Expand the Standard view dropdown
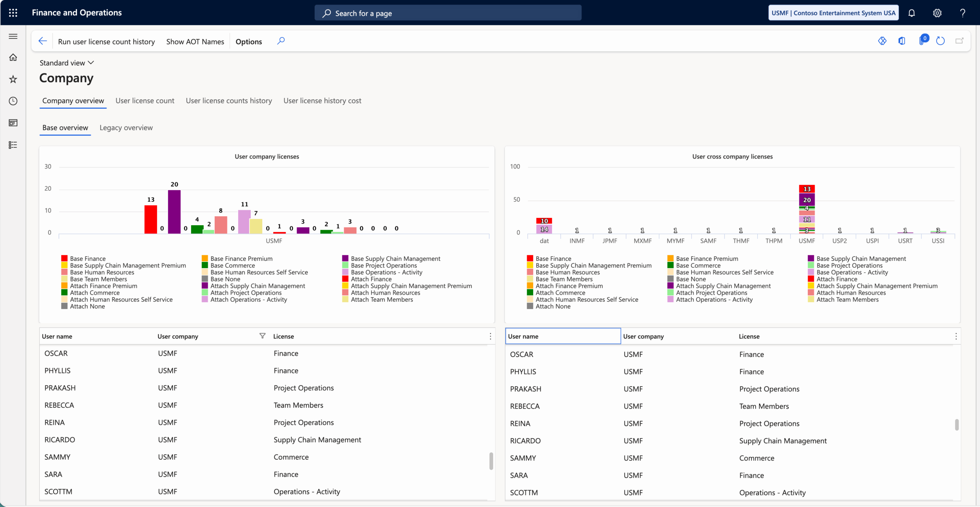The image size is (980, 507). [x=67, y=63]
